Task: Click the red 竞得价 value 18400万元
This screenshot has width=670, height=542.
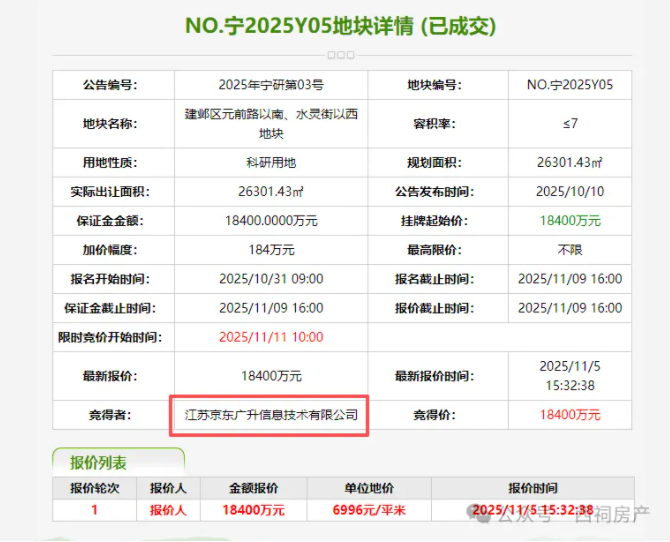Action: 569,414
